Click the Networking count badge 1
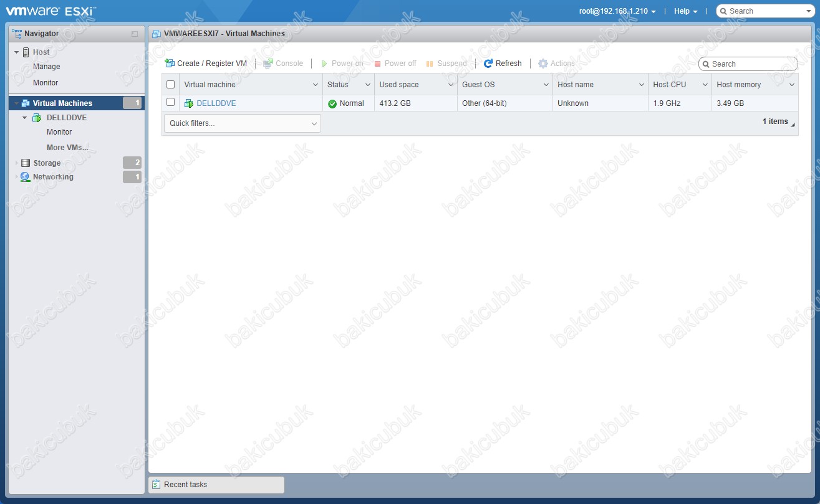Screen dimensions: 820x504 132,177
